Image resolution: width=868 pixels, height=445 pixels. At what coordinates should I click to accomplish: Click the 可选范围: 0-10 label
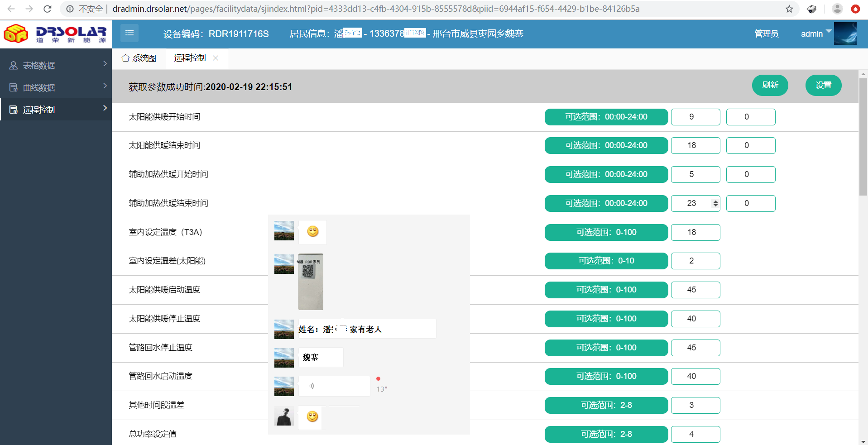click(606, 261)
